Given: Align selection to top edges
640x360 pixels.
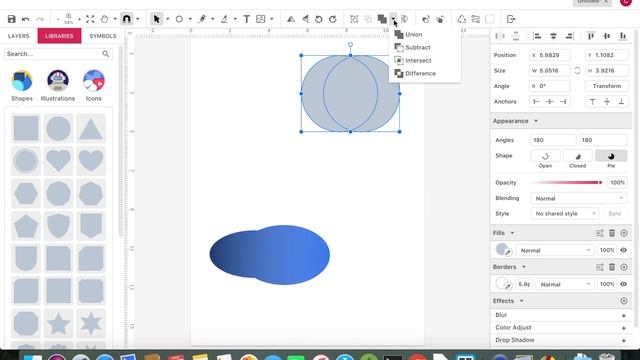Looking at the screenshot, I should pos(591,36).
